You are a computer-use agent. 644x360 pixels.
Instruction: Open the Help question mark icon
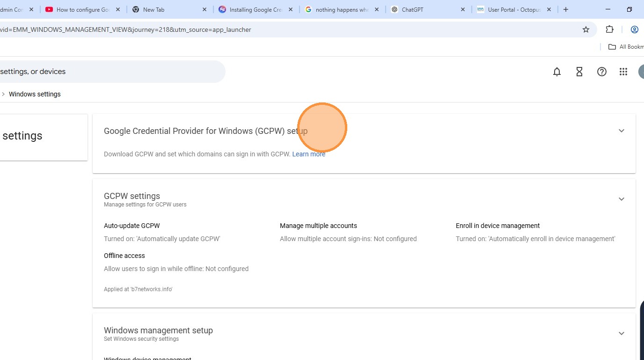tap(602, 72)
